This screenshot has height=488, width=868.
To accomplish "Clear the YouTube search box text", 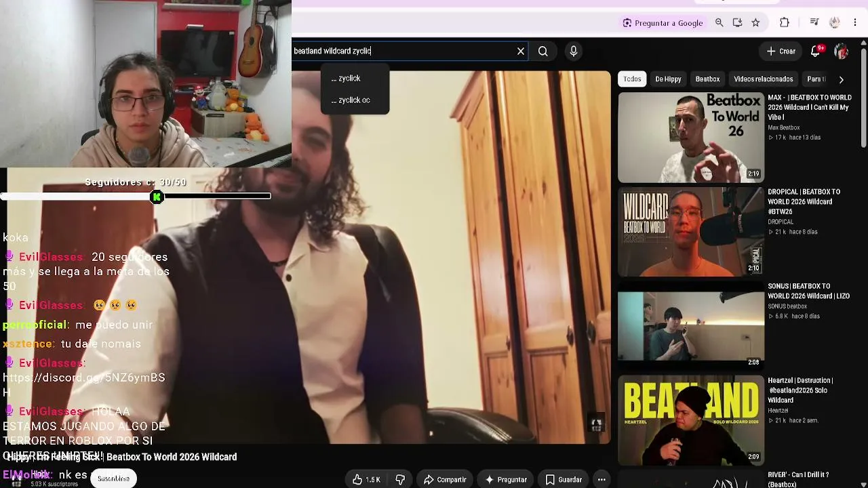I will coord(521,51).
